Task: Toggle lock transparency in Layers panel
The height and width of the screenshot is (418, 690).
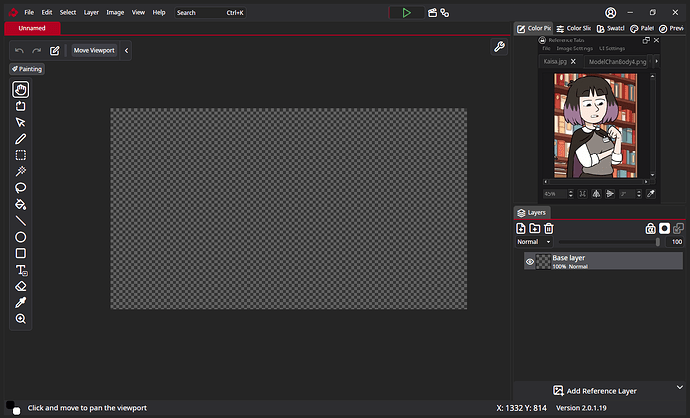Action: (650, 229)
